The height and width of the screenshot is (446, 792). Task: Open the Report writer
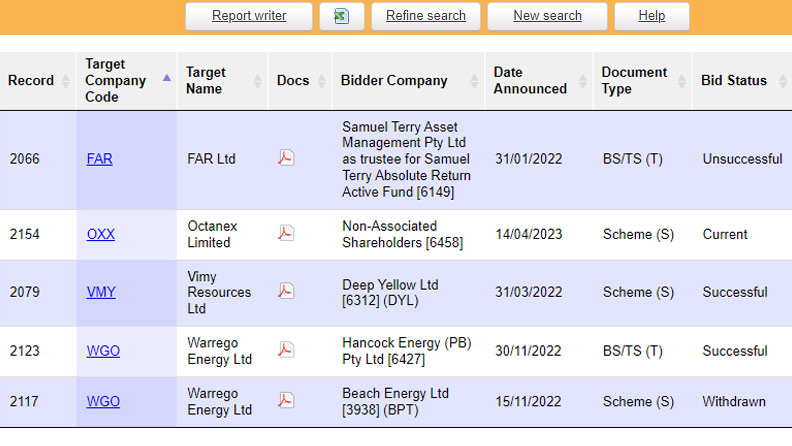[249, 16]
